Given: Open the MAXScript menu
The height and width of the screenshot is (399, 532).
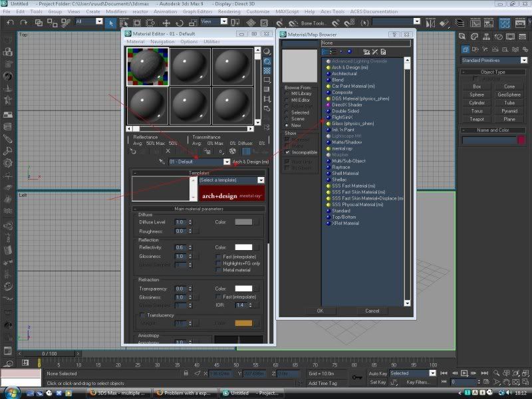Looking at the screenshot, I should (x=287, y=11).
